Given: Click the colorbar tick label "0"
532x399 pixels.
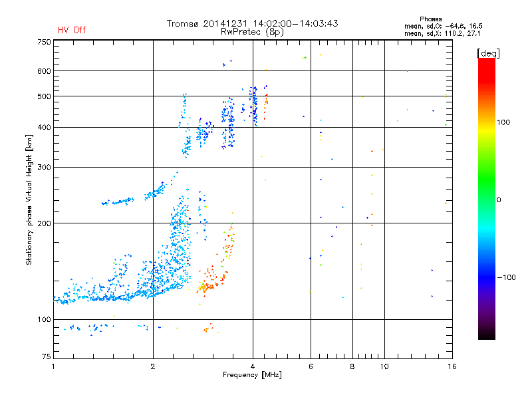Looking at the screenshot, I should 499,200.
